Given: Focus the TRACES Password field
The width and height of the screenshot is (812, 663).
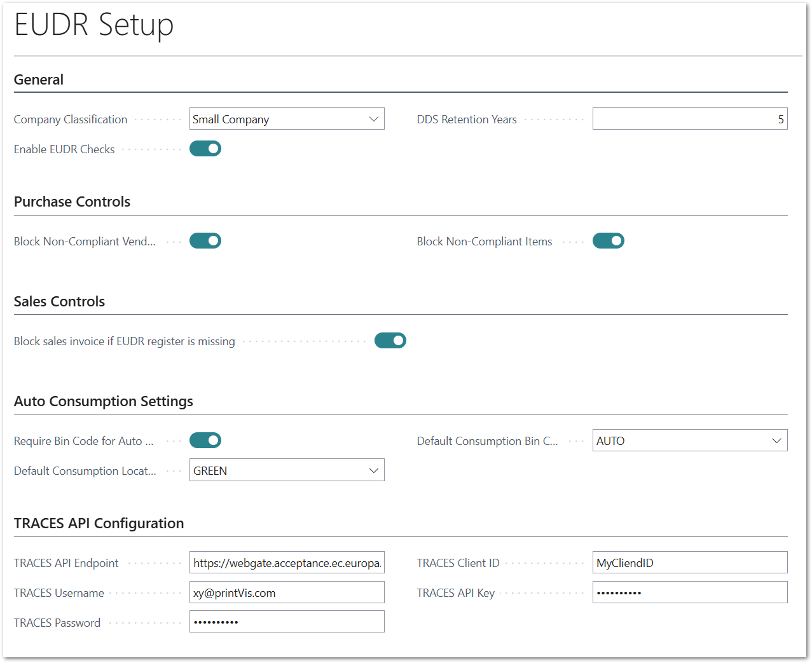Looking at the screenshot, I should (x=287, y=622).
